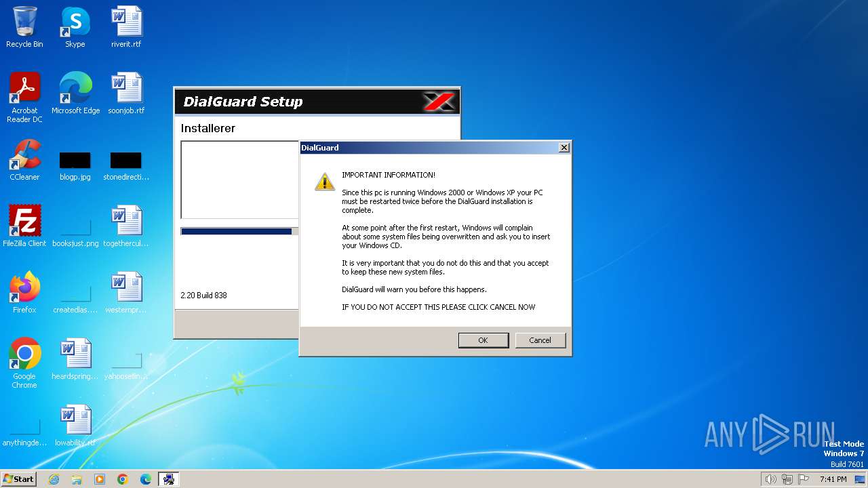
Task: Open Windows Media Player from taskbar
Action: [100, 479]
